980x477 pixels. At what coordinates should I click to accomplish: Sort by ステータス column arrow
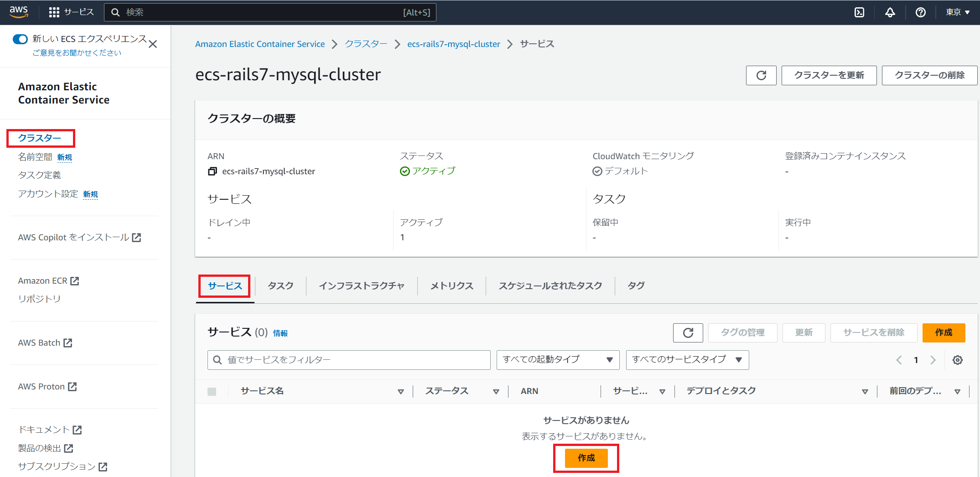coord(496,392)
